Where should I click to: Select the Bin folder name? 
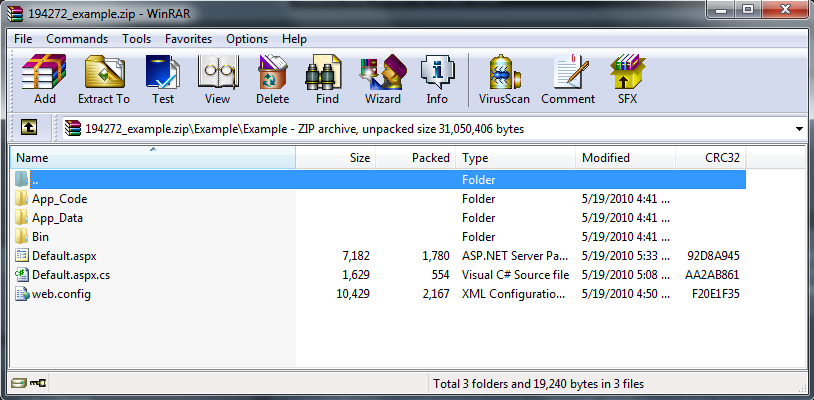pos(40,237)
